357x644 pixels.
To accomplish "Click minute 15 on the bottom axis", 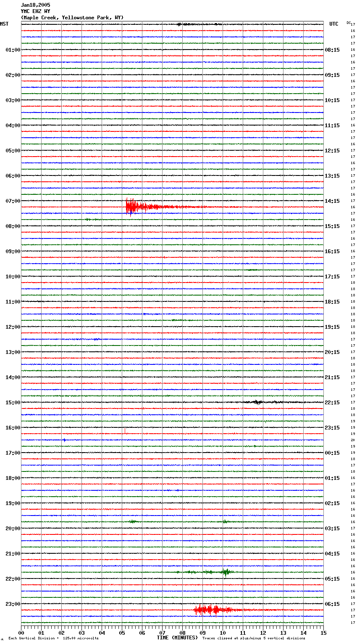I will coord(323,633).
